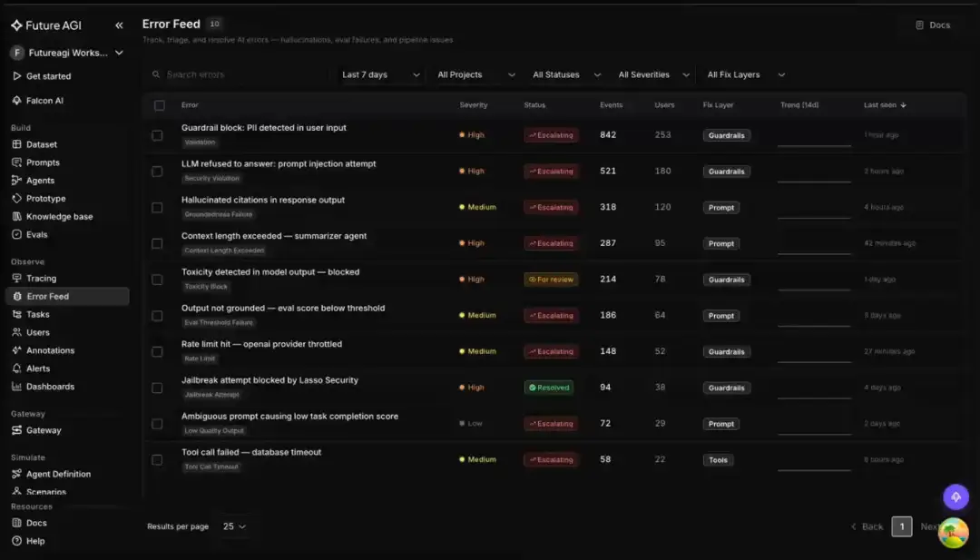The image size is (980, 560).
Task: Change results per page from 25
Action: (234, 527)
